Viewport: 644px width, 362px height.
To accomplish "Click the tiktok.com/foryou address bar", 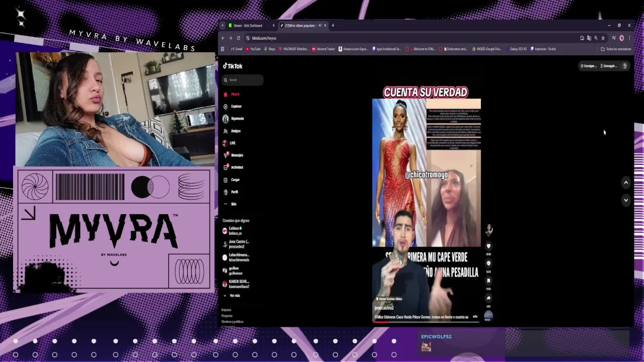I will pyautogui.click(x=413, y=38).
